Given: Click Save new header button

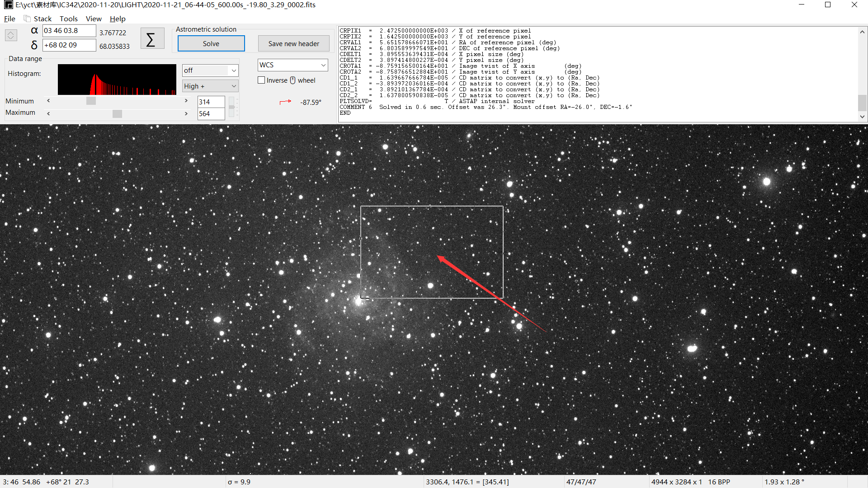Looking at the screenshot, I should 294,43.
